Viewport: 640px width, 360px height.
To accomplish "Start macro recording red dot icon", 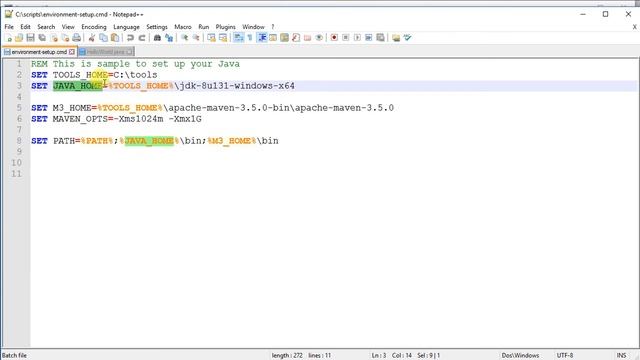I will (x=334, y=38).
